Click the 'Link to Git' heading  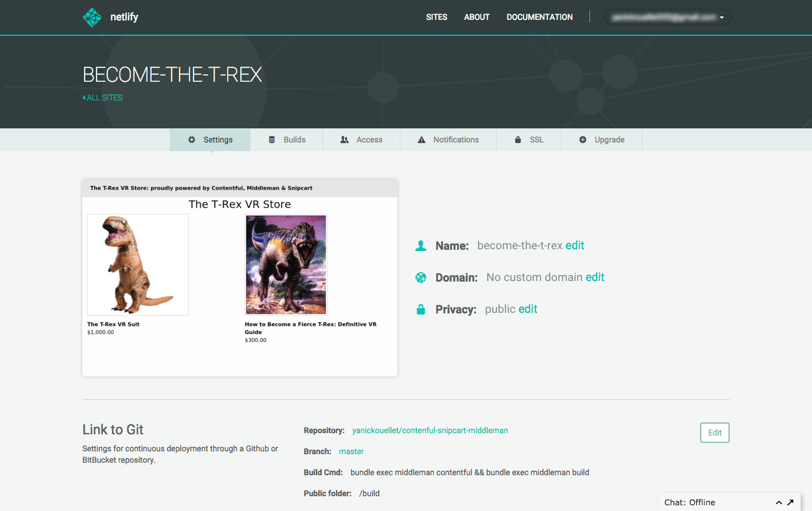pos(113,430)
